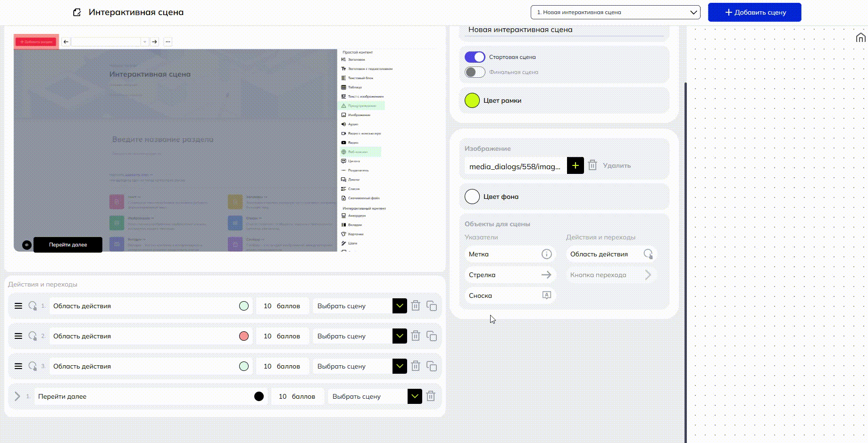Select the Метка pointer object

pyautogui.click(x=509, y=254)
